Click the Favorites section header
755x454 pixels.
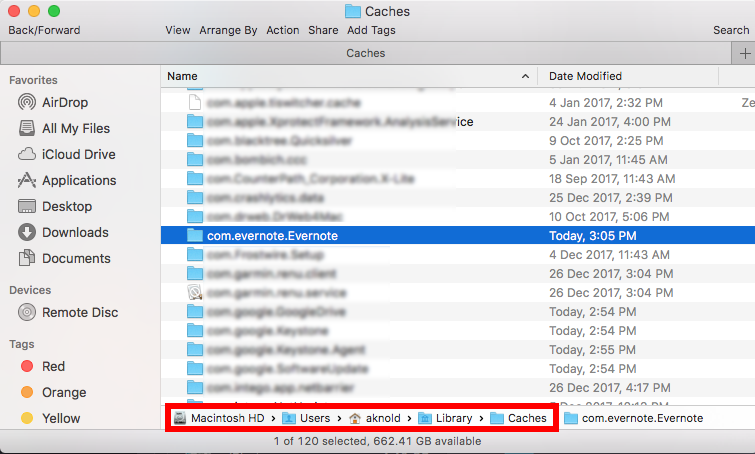[33, 80]
